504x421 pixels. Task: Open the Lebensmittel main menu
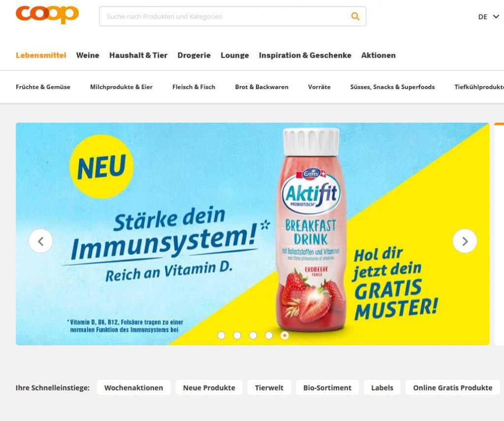coord(41,55)
